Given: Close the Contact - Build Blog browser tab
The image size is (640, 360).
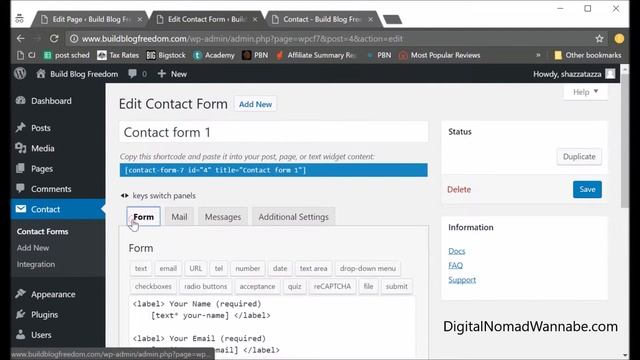Looking at the screenshot, I should coord(371,19).
